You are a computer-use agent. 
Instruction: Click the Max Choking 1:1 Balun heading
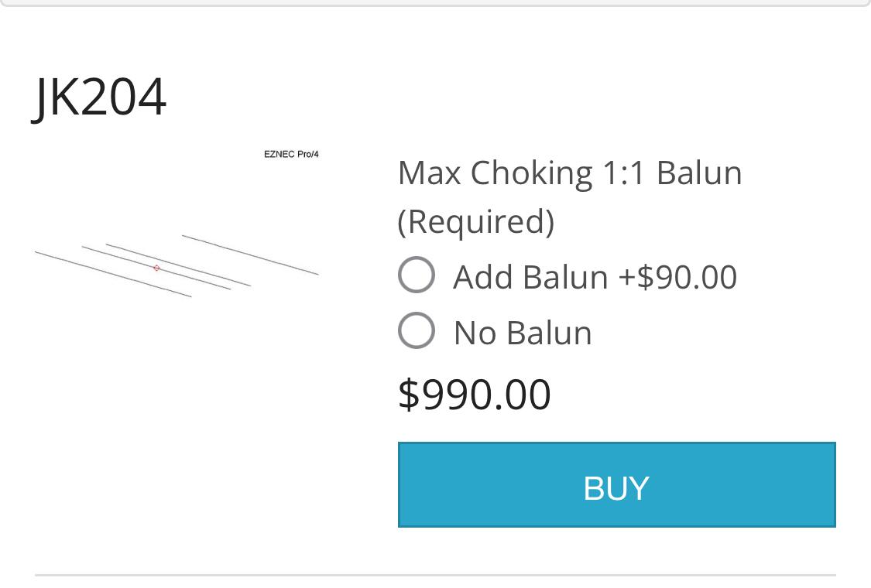(x=570, y=173)
